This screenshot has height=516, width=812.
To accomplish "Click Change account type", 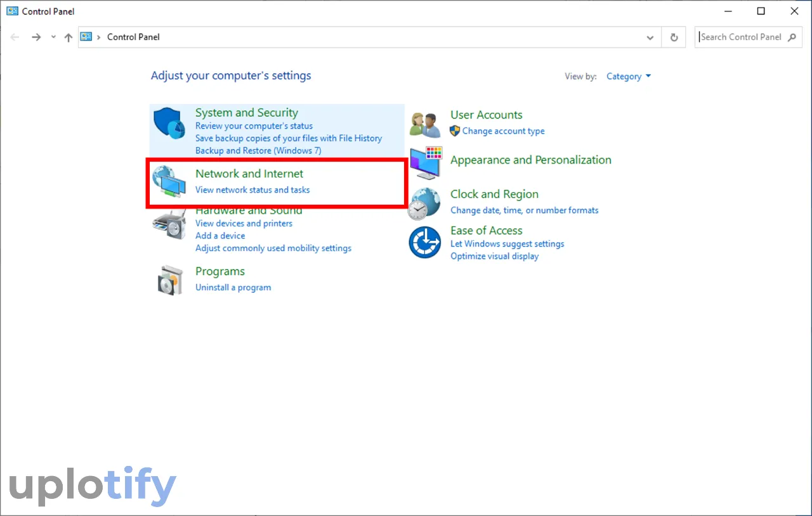I will pyautogui.click(x=504, y=131).
